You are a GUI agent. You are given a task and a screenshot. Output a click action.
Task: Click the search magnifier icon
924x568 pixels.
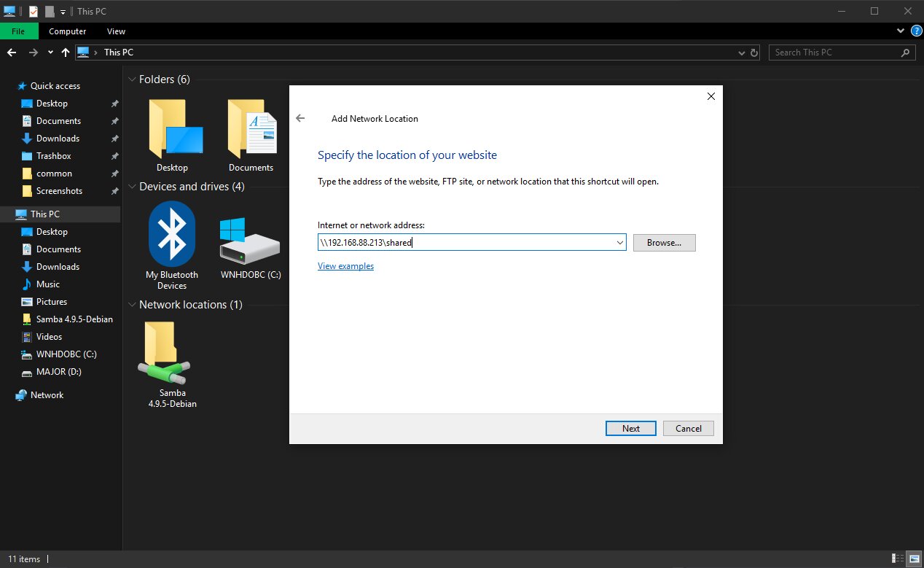[906, 52]
